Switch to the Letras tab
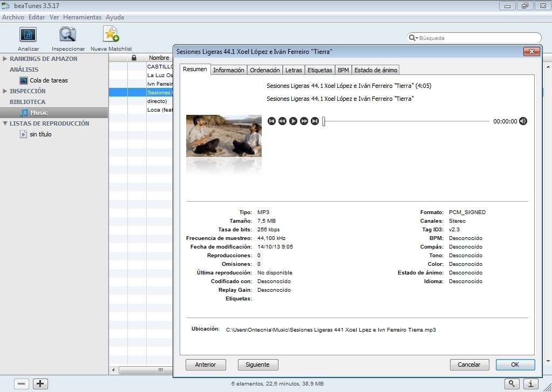This screenshot has height=392, width=552. coord(294,70)
